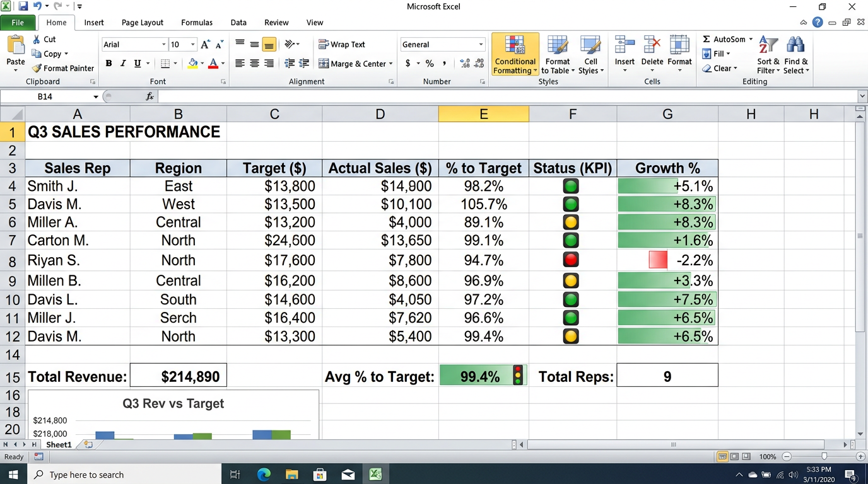Expand the General number format dropdown
The height and width of the screenshot is (484, 868).
point(481,45)
